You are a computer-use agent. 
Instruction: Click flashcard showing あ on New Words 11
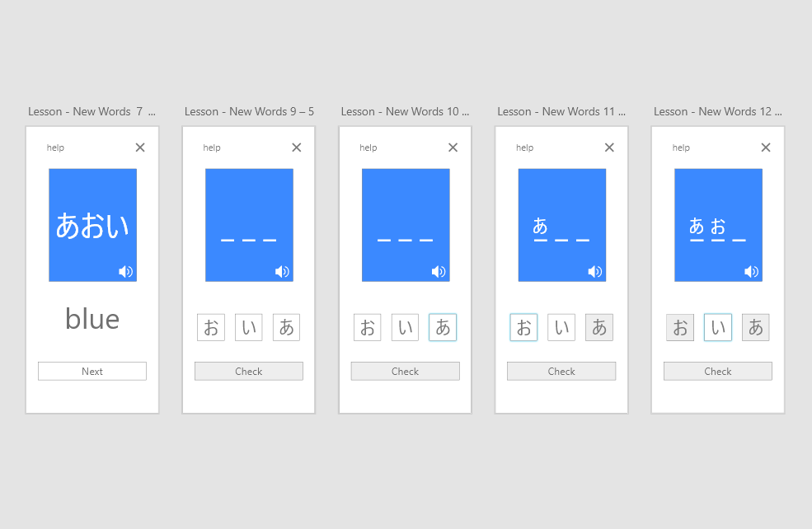click(x=562, y=225)
